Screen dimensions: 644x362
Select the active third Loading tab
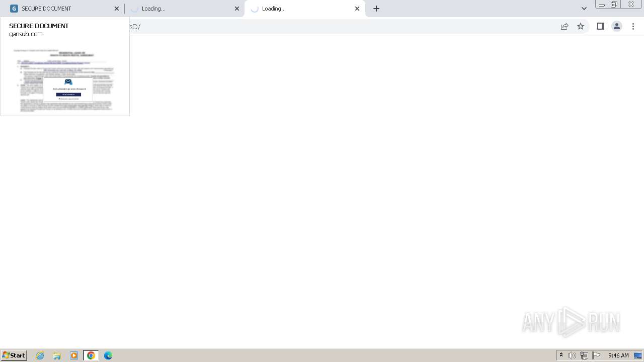[304, 9]
